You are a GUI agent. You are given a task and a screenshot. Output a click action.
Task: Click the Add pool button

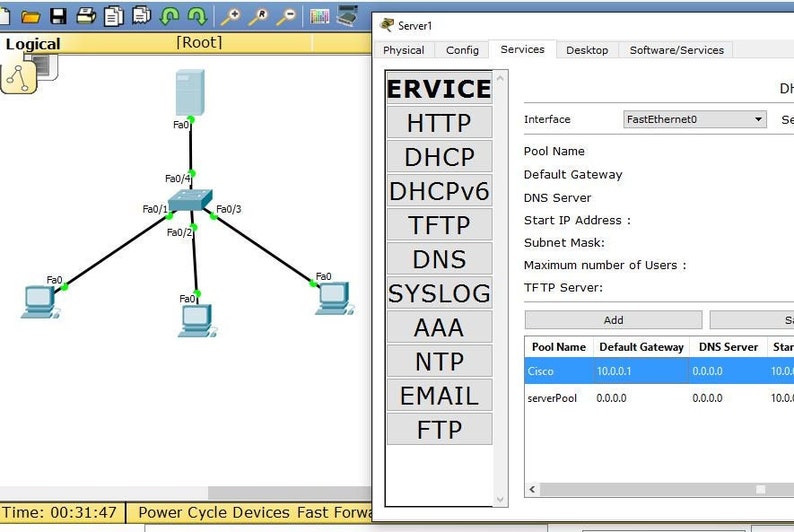pos(613,320)
